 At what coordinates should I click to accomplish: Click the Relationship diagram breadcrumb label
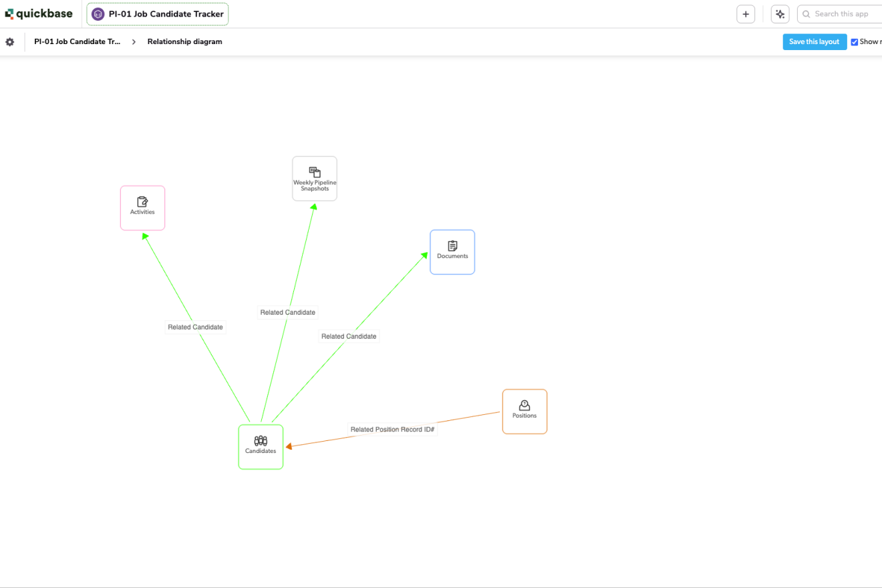(x=184, y=41)
